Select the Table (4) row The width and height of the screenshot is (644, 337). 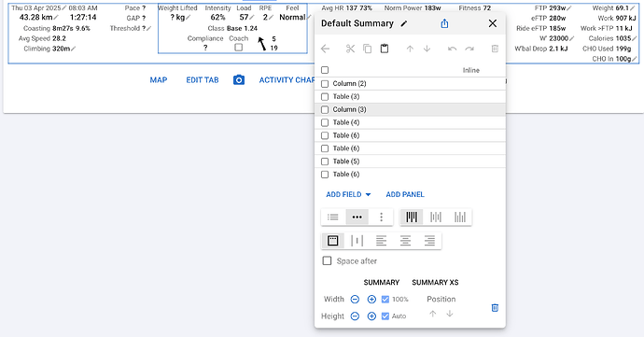[x=410, y=122]
